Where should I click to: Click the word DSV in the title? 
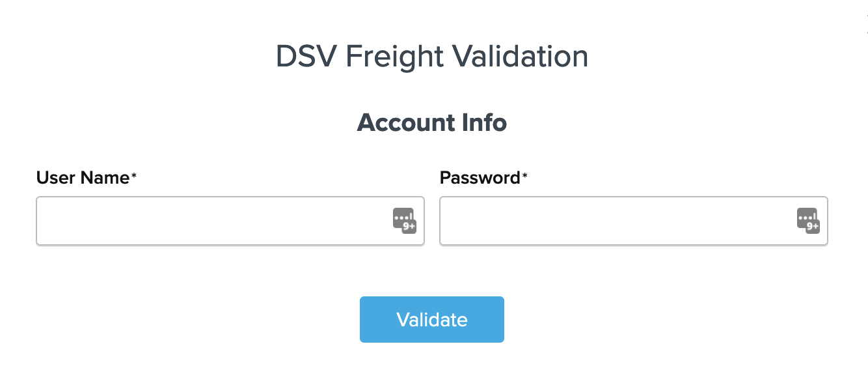coord(305,57)
